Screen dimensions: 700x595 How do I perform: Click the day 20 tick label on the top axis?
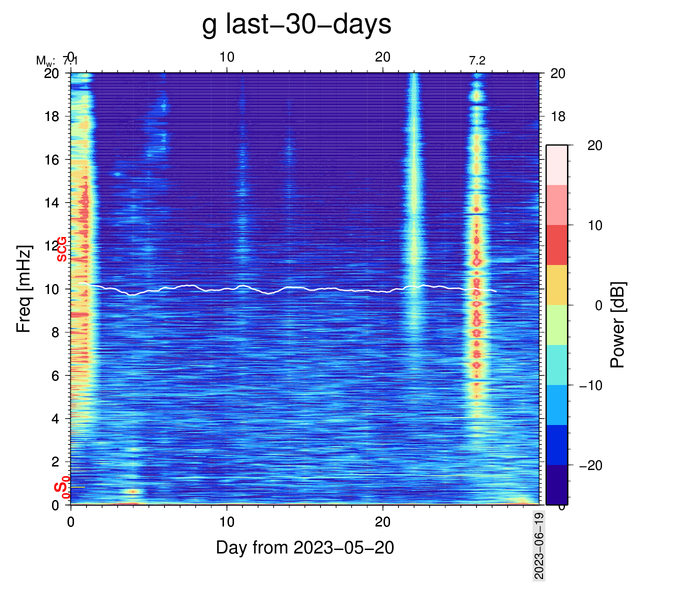tap(382, 57)
